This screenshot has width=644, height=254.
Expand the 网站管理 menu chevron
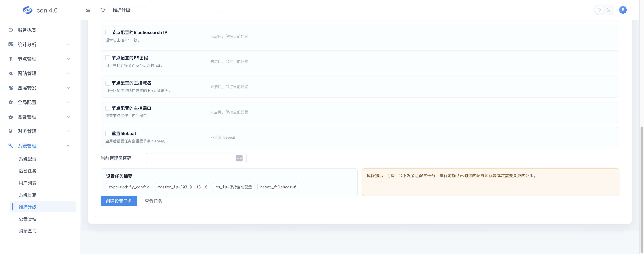68,73
